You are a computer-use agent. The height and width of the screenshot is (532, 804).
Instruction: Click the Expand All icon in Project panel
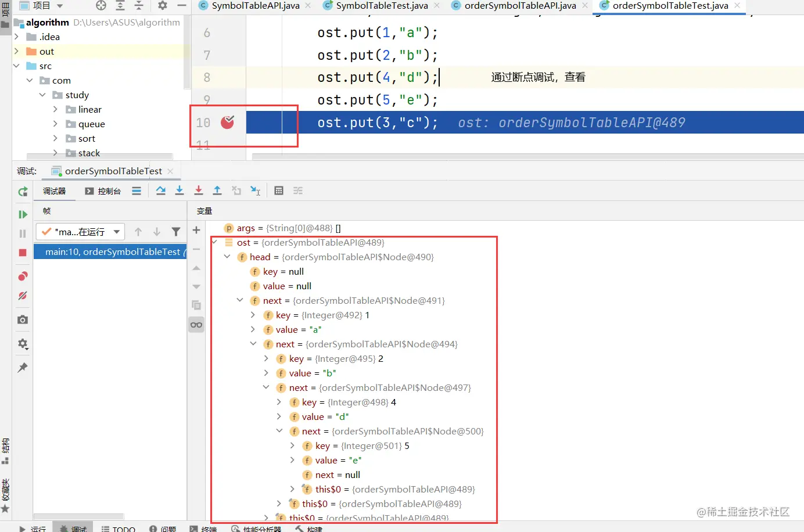point(120,5)
